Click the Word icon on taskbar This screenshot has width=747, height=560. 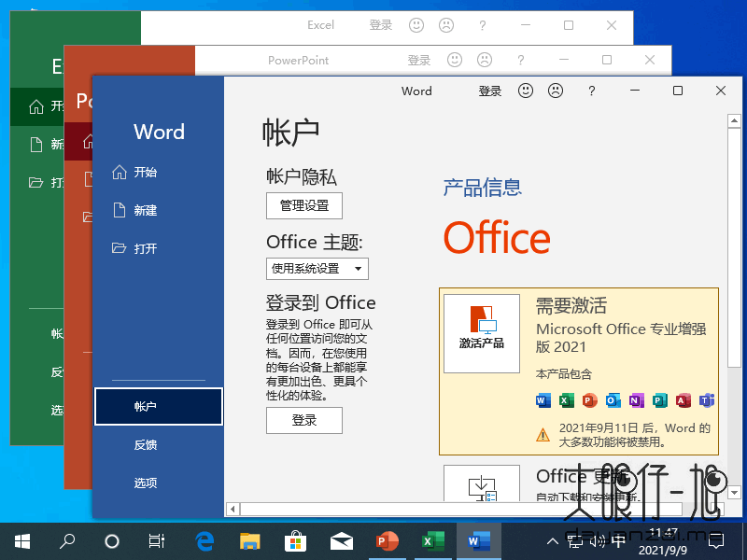479,541
